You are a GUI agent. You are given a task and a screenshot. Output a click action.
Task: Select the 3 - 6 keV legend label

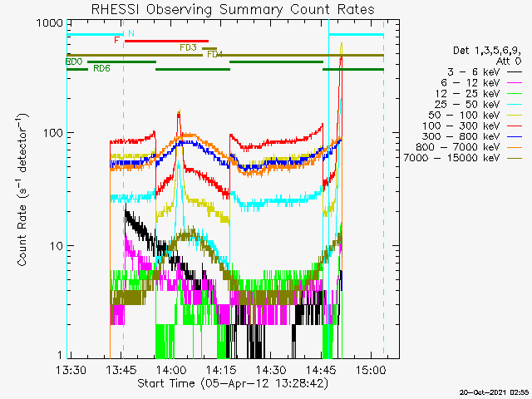pyautogui.click(x=473, y=72)
